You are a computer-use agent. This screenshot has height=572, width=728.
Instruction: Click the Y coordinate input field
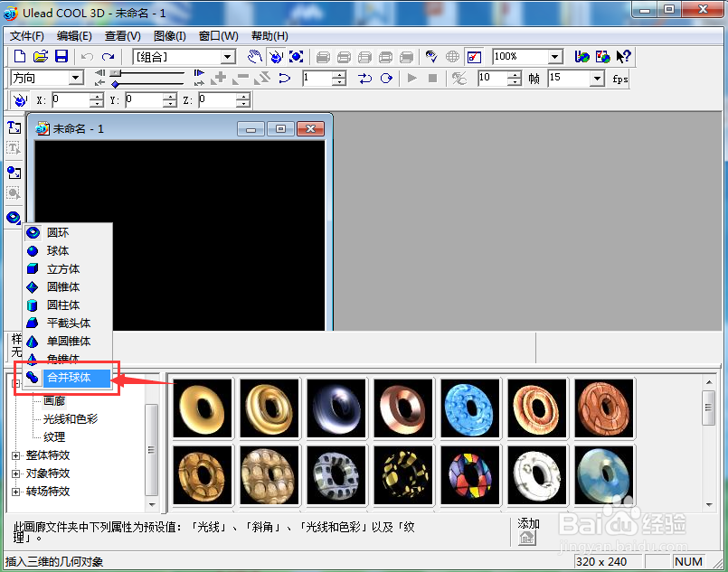[x=144, y=99]
